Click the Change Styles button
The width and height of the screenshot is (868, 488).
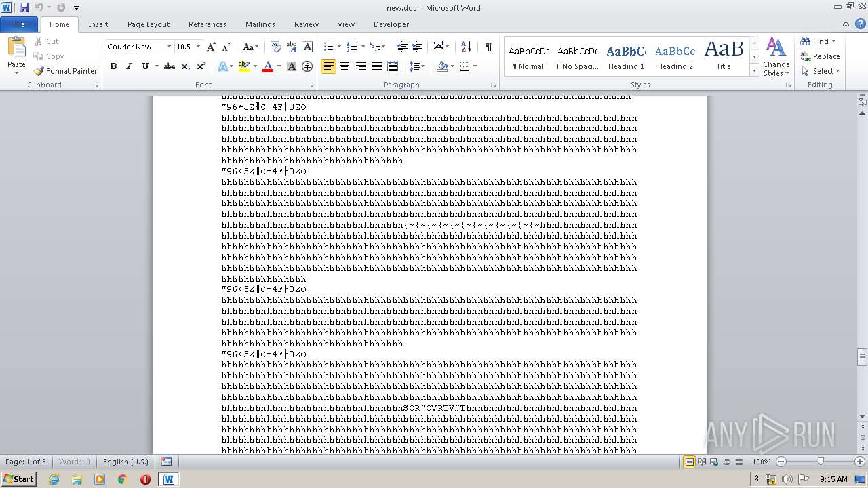pos(776,58)
